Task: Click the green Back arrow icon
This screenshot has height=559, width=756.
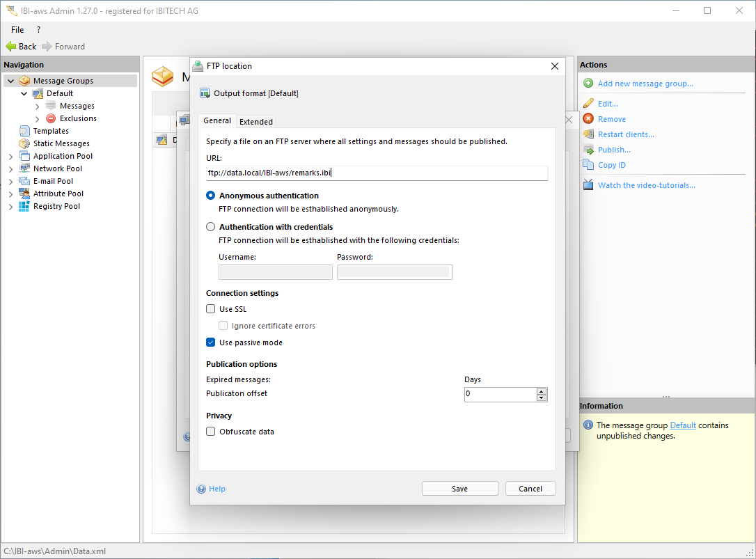Action: [x=11, y=47]
